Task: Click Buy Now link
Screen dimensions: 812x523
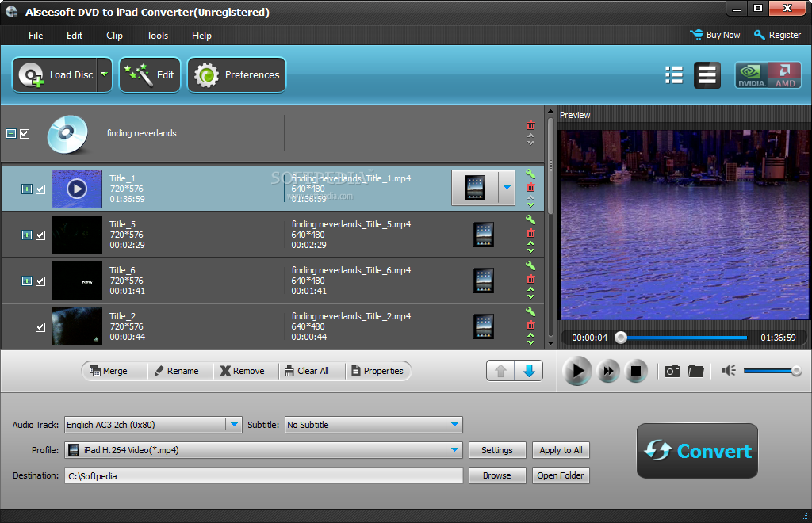Action: click(x=715, y=35)
